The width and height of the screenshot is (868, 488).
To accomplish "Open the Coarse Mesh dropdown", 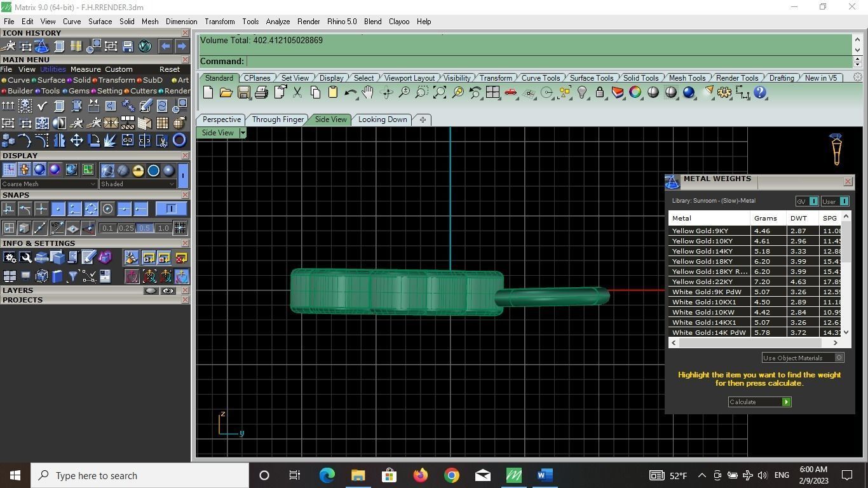I will [49, 184].
